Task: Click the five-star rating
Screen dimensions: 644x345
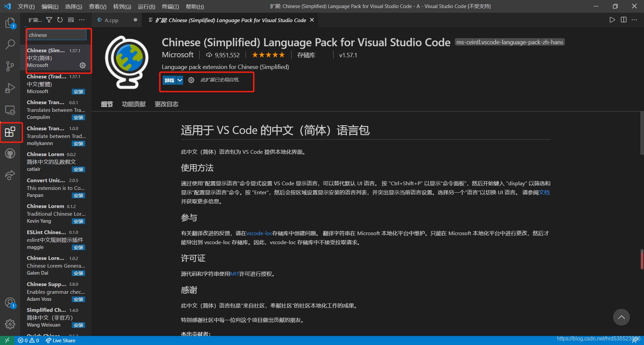Action: [x=268, y=55]
